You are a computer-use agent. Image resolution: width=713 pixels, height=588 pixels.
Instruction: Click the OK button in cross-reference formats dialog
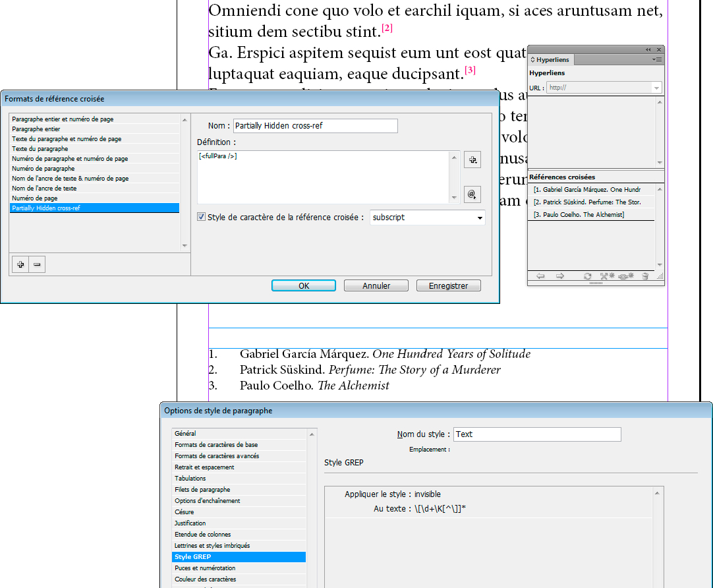click(x=303, y=285)
